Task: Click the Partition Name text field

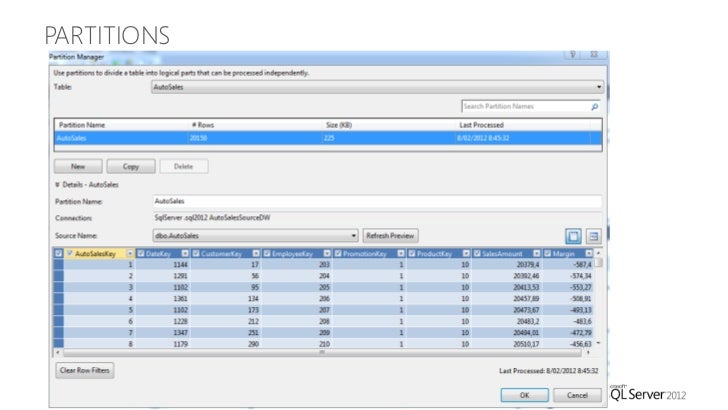Action: (376, 201)
